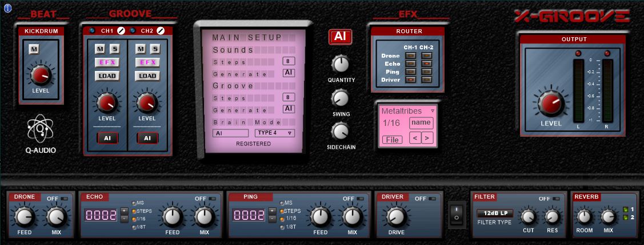
Task: Flip the power rocker switch near Driver
Action: pos(458,215)
